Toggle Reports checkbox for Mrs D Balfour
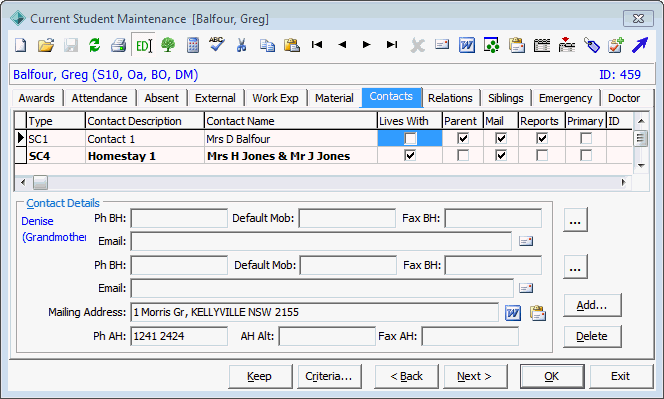 (x=542, y=139)
